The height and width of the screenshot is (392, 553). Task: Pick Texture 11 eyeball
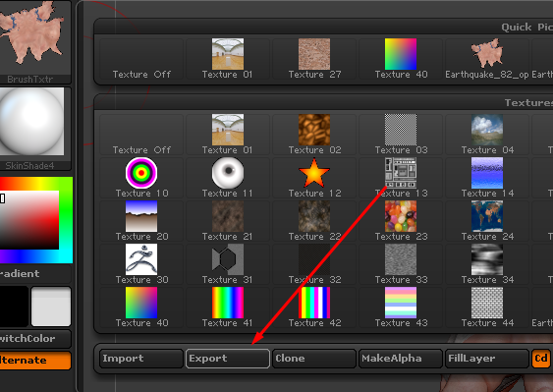click(x=228, y=178)
